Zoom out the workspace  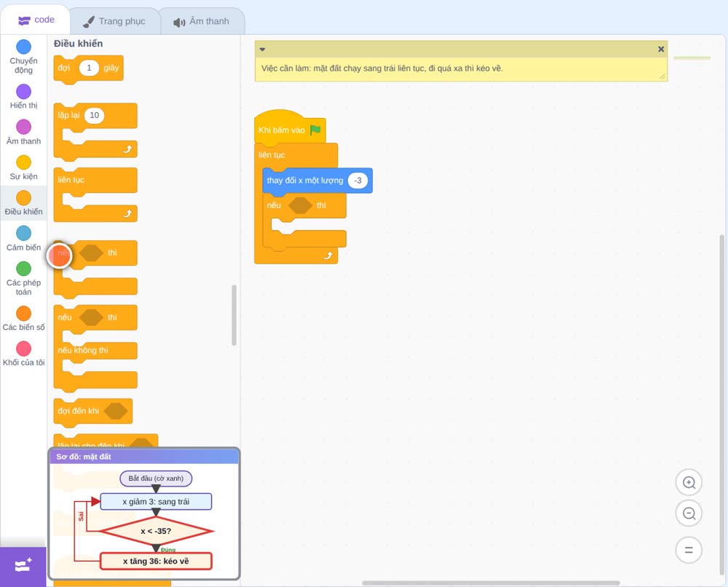[x=689, y=513]
